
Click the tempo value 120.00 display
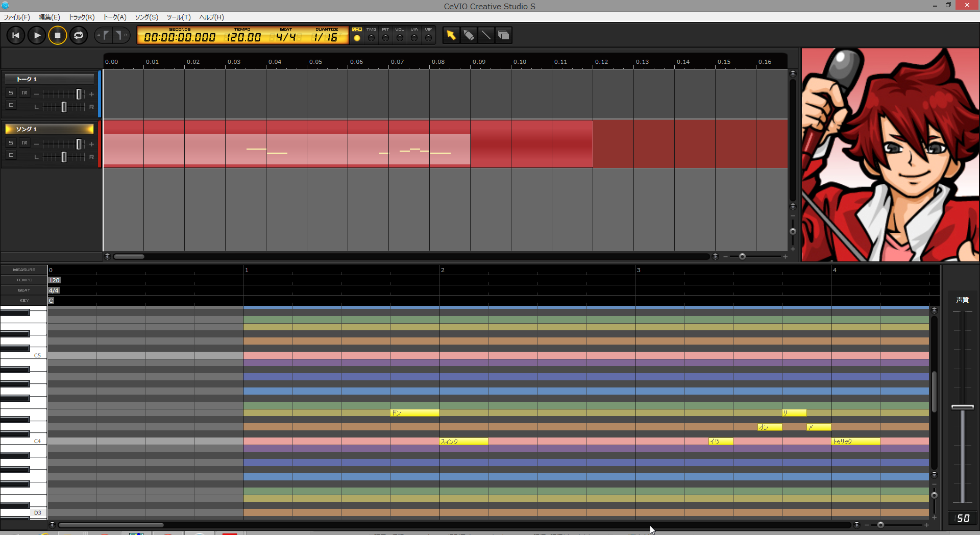tap(243, 37)
